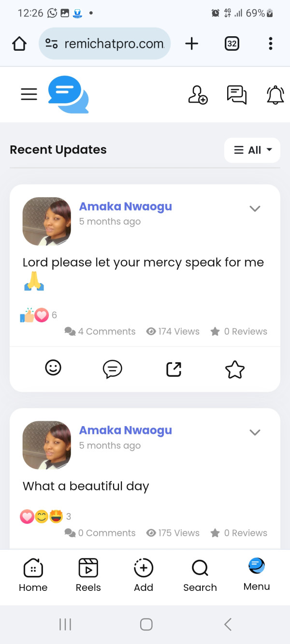Tap the smiley reaction icon on first post

[53, 368]
